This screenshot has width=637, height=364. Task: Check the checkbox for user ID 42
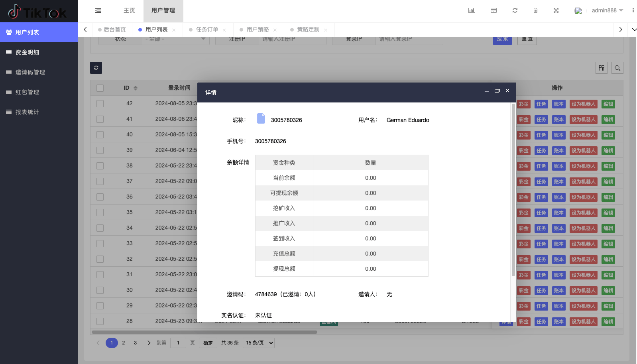tap(100, 104)
